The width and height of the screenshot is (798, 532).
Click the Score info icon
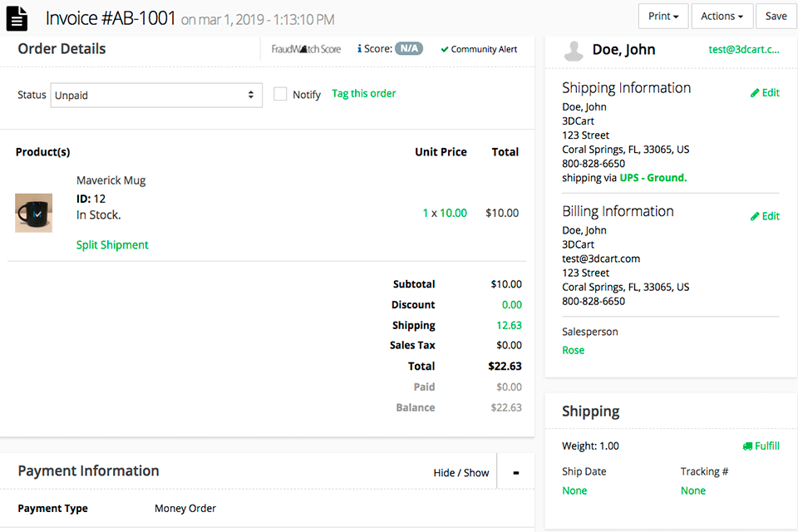[x=359, y=49]
